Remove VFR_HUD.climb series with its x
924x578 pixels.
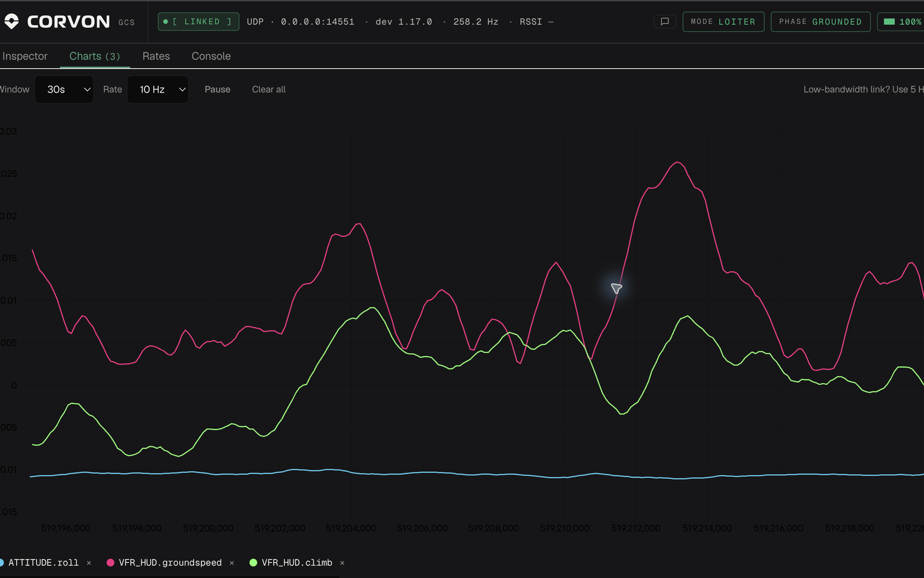click(342, 562)
